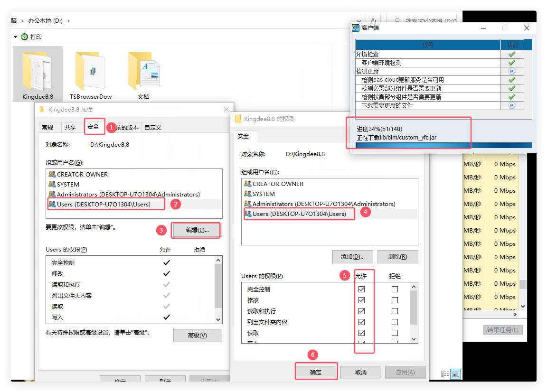Click green check for 检测必需部分组件是否需要更新

click(x=512, y=88)
